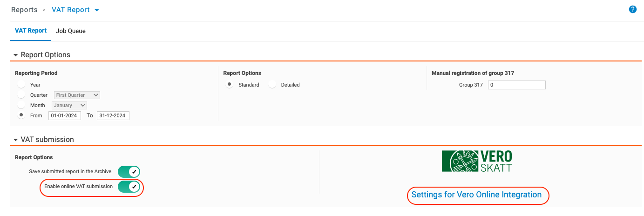
Task: Disable online VAT submission toggle
Action: [x=129, y=187]
